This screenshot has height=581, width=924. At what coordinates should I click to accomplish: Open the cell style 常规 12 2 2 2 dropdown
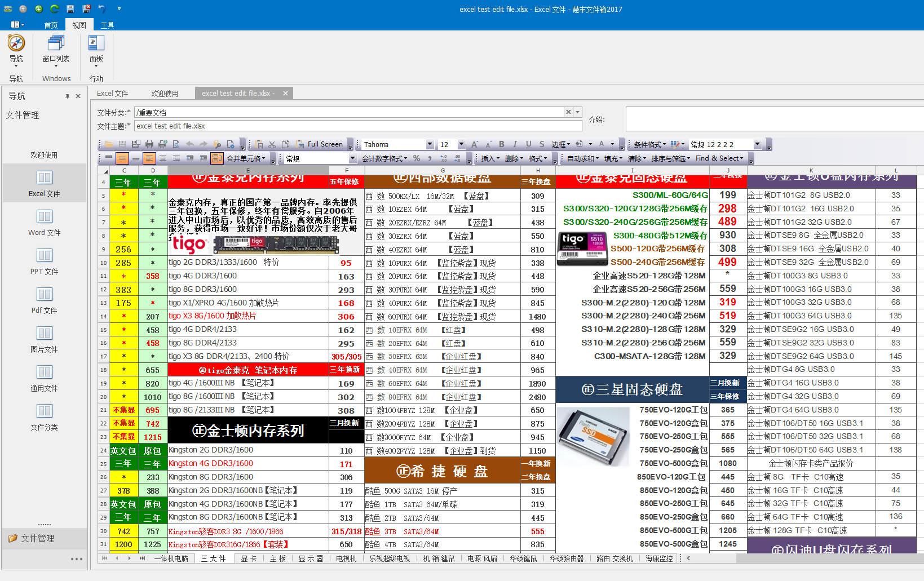758,144
